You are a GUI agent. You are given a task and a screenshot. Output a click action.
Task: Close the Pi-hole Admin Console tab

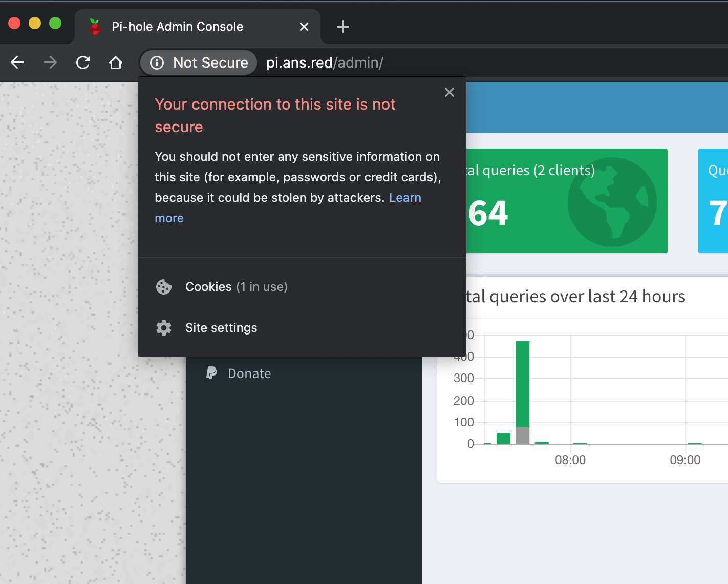click(x=304, y=27)
